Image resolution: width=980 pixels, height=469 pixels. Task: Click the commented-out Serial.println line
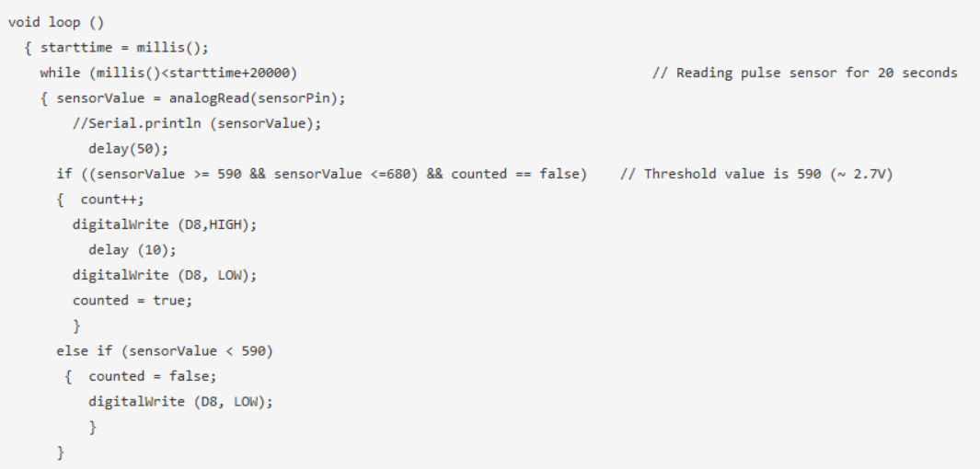(196, 123)
